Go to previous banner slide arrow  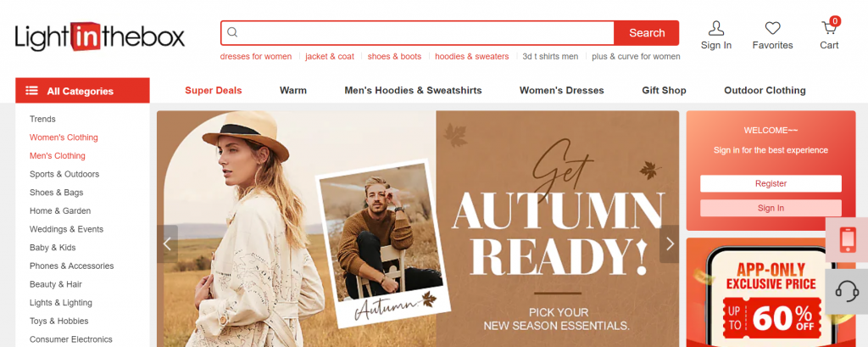167,243
